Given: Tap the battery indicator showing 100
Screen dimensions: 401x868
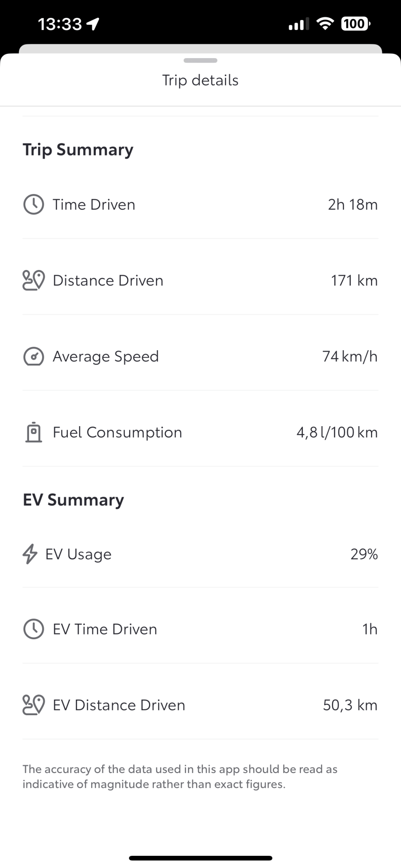Looking at the screenshot, I should tap(355, 23).
